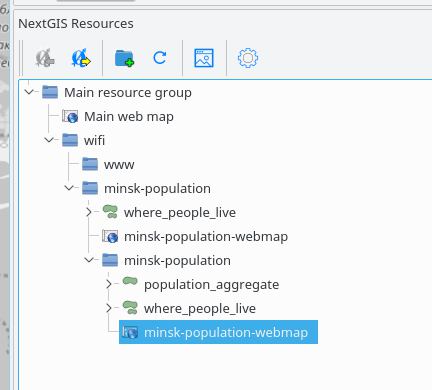This screenshot has width=432, height=390.
Task: Click the population_aggregate polygon layer icon
Action: pyautogui.click(x=130, y=282)
